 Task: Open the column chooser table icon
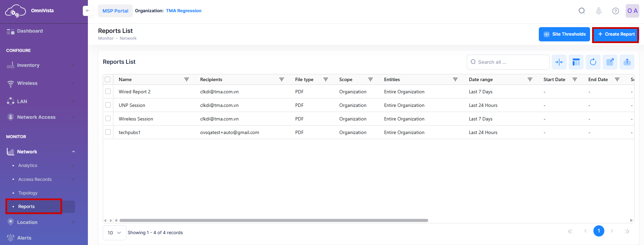tap(576, 62)
